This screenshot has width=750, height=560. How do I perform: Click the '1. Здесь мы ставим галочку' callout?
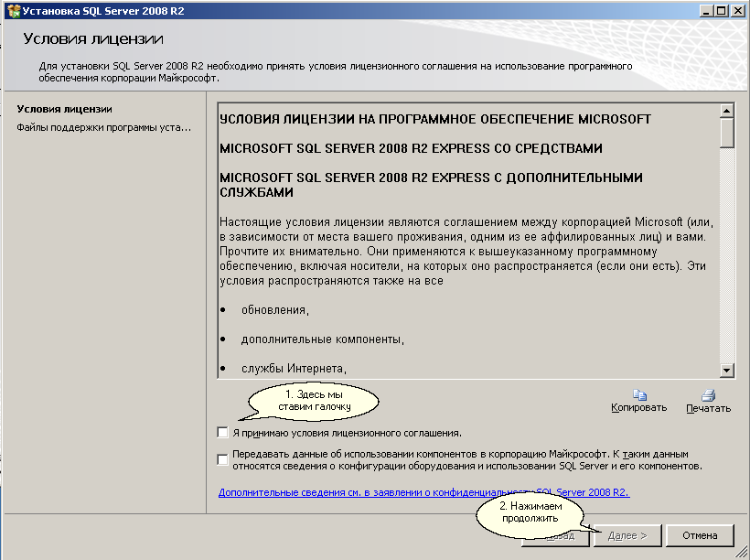tap(316, 402)
